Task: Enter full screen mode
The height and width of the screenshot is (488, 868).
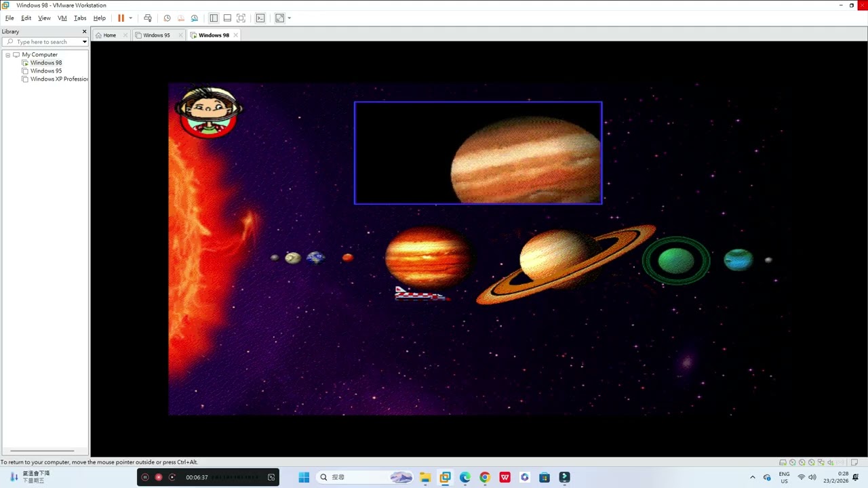Action: tap(241, 18)
